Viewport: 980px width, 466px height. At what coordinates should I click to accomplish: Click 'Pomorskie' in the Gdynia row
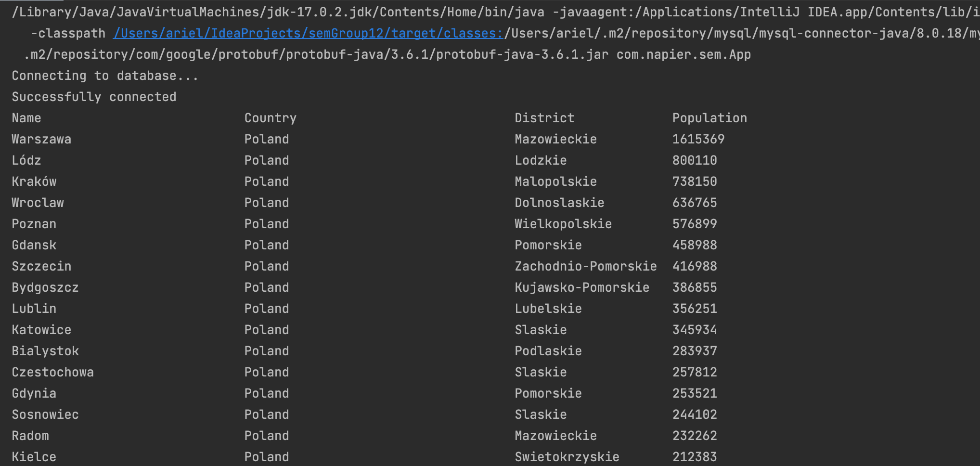coord(548,393)
